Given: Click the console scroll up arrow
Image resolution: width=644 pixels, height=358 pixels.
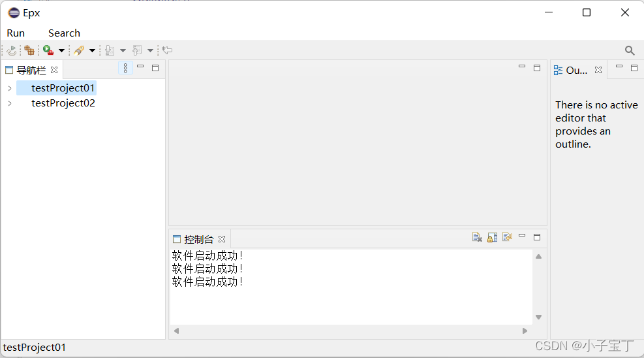Looking at the screenshot, I should point(538,257).
